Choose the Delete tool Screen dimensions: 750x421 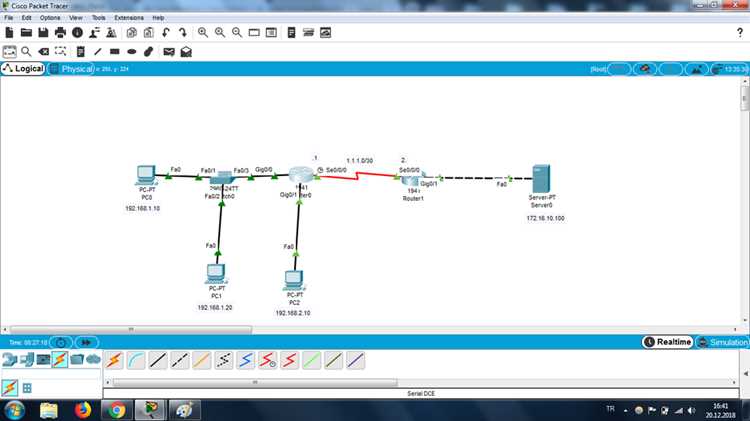pos(44,52)
